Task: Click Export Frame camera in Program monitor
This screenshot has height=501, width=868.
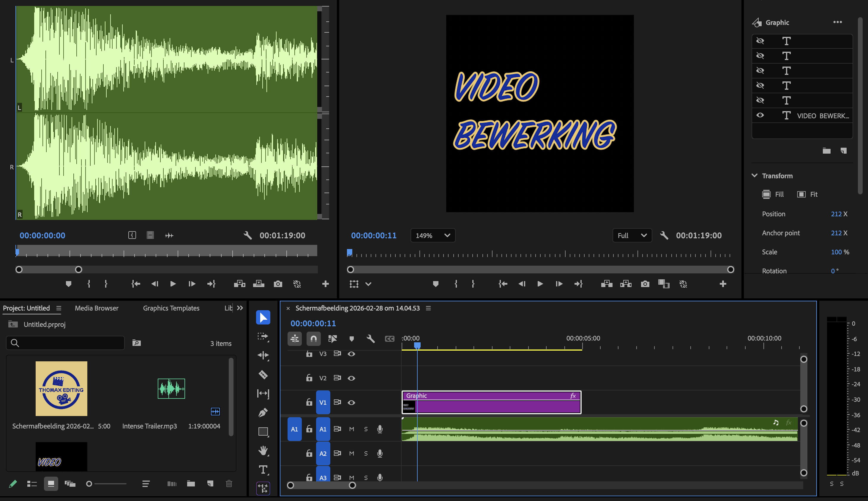Action: click(x=645, y=284)
